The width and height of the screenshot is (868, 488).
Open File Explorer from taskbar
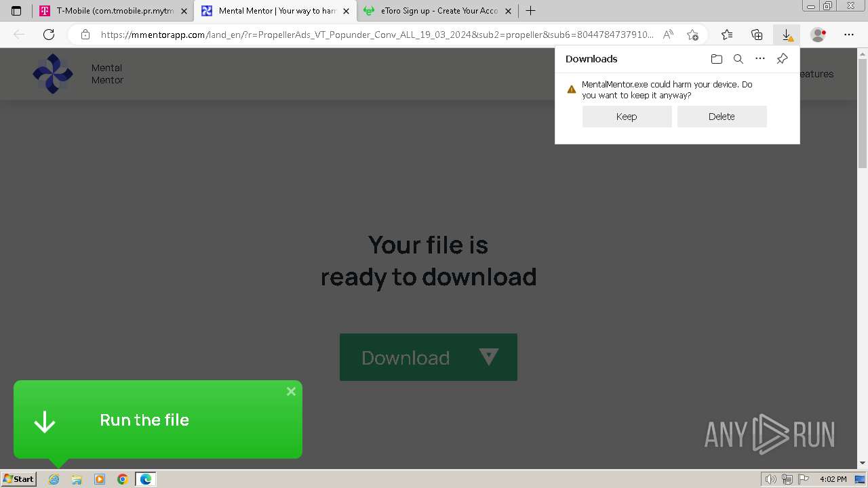tap(77, 479)
